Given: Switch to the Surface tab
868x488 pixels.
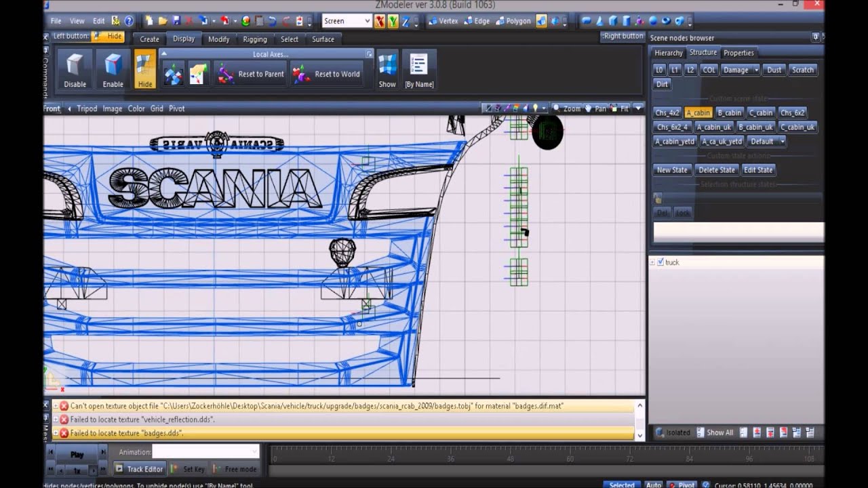Looking at the screenshot, I should click(323, 39).
